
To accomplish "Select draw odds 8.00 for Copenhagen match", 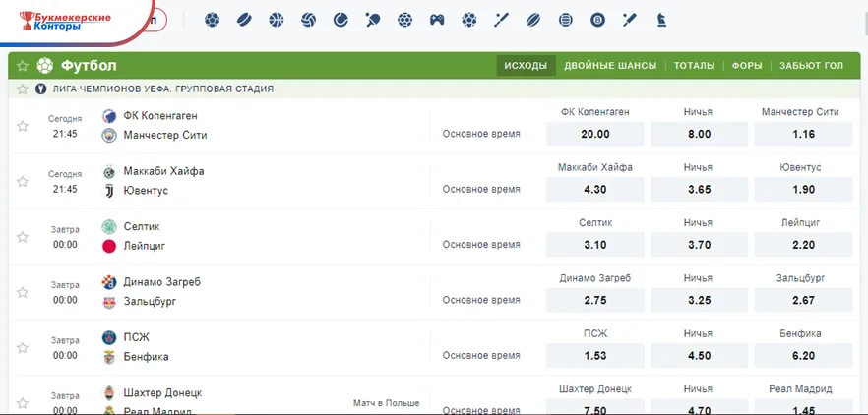I will 699,134.
